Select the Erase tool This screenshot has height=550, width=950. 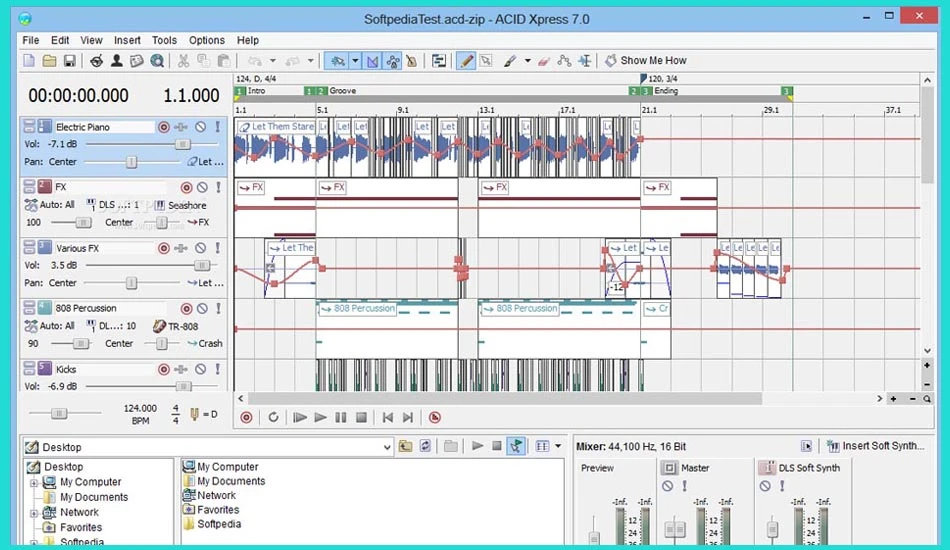(543, 61)
